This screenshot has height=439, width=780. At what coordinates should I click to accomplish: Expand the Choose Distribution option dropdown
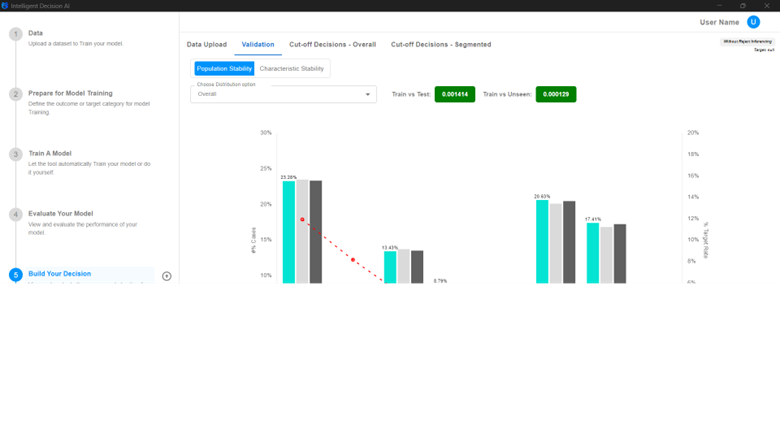point(283,94)
